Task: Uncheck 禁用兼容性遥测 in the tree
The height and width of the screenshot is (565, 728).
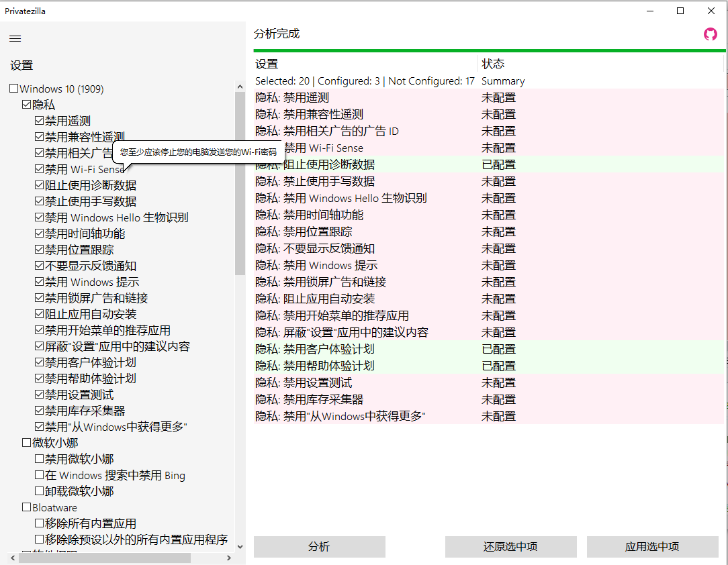Action: tap(40, 137)
